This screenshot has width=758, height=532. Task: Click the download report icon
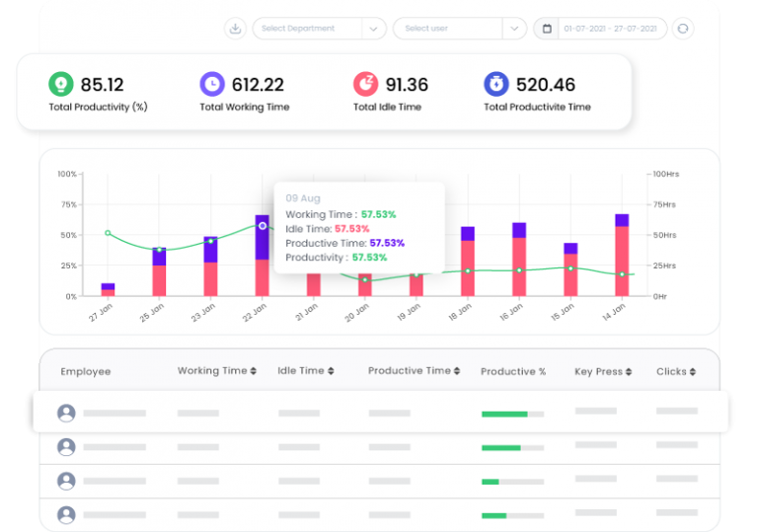(x=235, y=29)
